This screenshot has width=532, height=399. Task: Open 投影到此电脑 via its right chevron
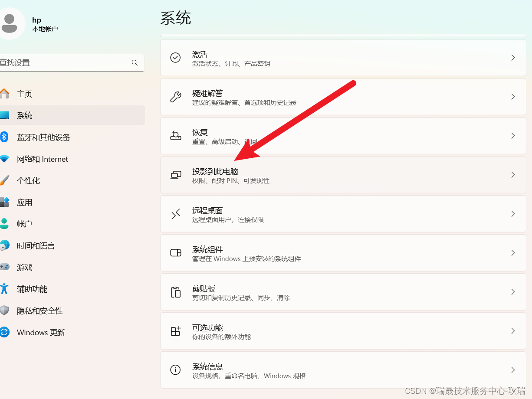coord(513,175)
